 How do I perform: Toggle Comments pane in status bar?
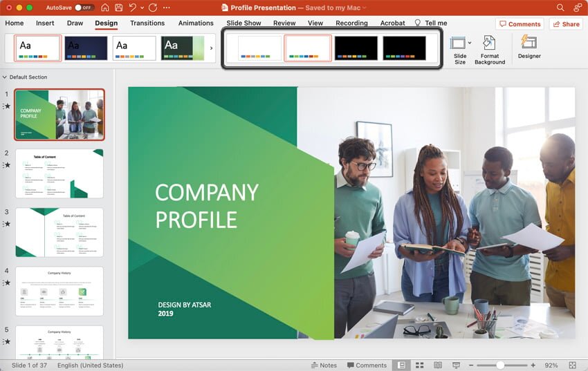tap(367, 365)
